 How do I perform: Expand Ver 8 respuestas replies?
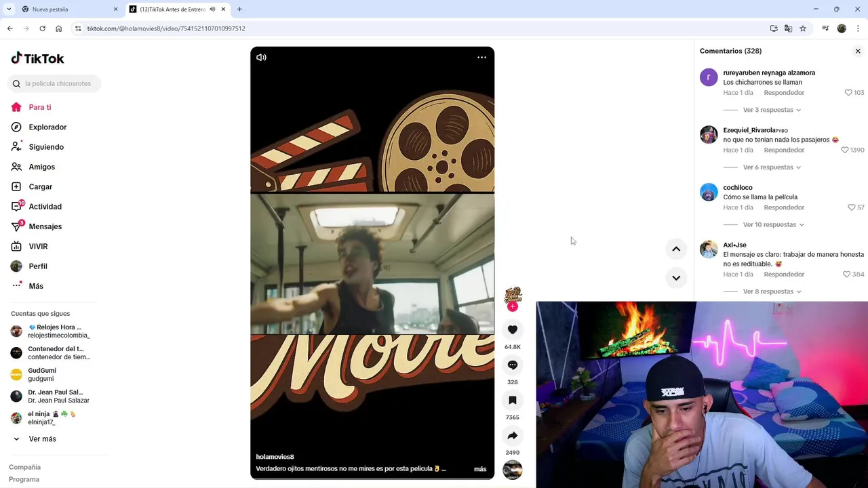tap(772, 291)
